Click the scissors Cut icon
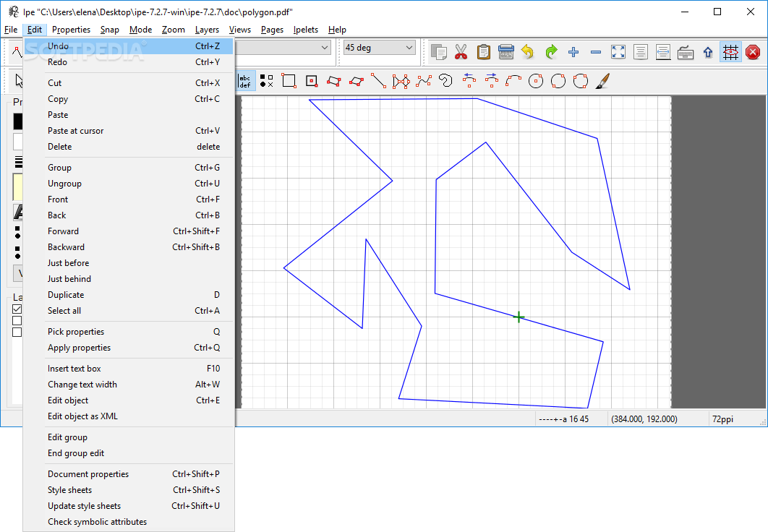768x532 pixels. (x=461, y=52)
